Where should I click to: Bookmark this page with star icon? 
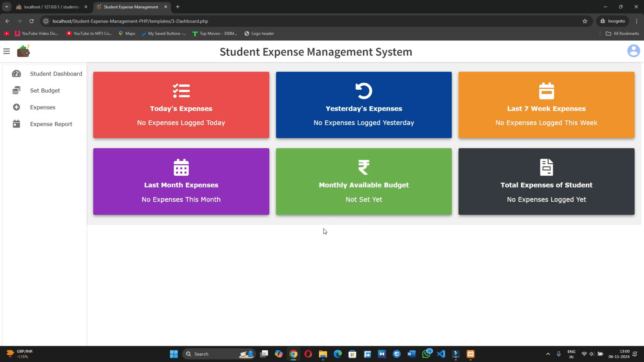pos(585,21)
